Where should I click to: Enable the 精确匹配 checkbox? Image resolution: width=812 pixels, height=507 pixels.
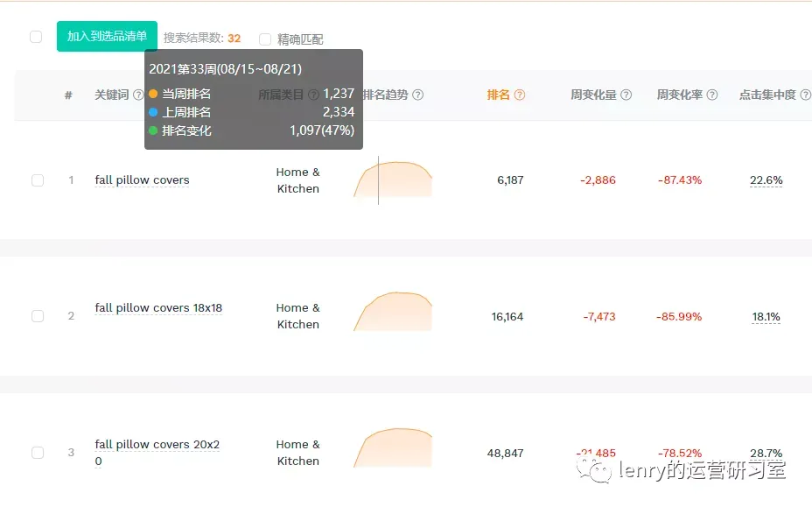(265, 39)
